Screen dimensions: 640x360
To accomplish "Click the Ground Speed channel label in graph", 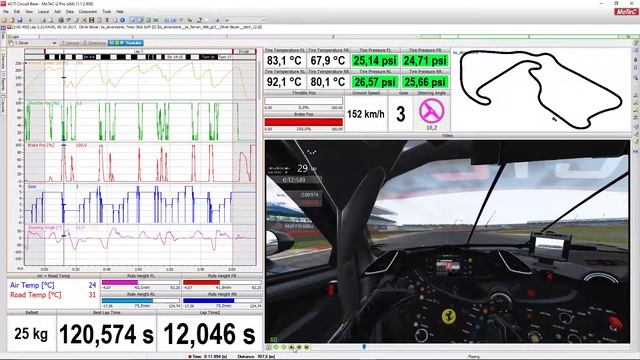I will 48,63.
